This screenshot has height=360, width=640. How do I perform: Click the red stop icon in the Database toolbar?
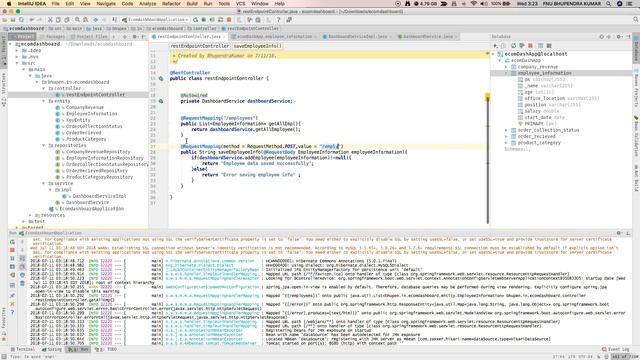tap(531, 46)
